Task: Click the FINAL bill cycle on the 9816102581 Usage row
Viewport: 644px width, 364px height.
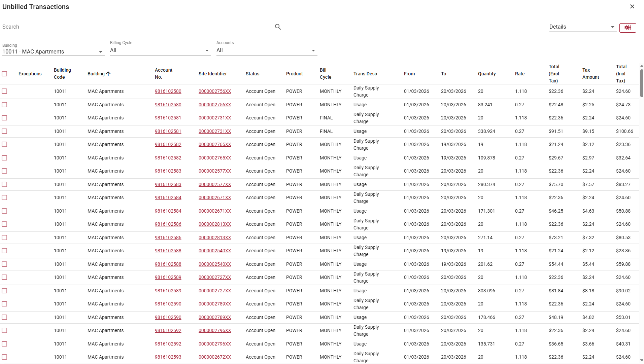Action: point(326,131)
